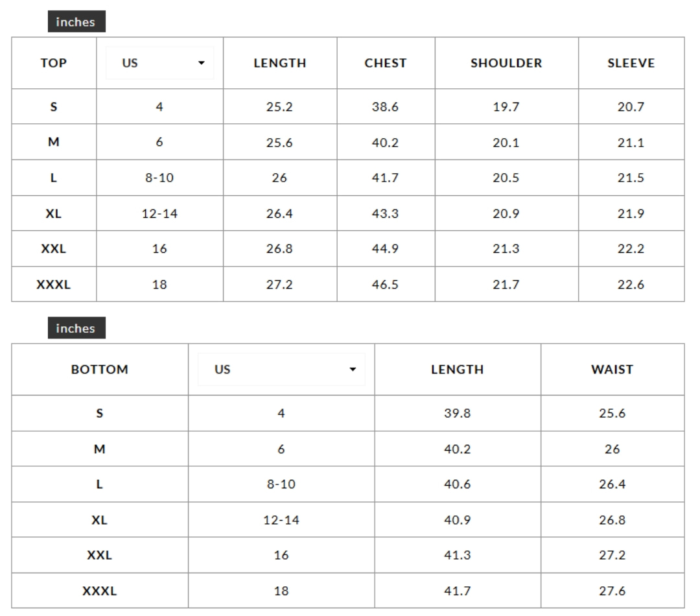Click the SHOULDER column header
The image size is (700, 616).
coord(506,63)
